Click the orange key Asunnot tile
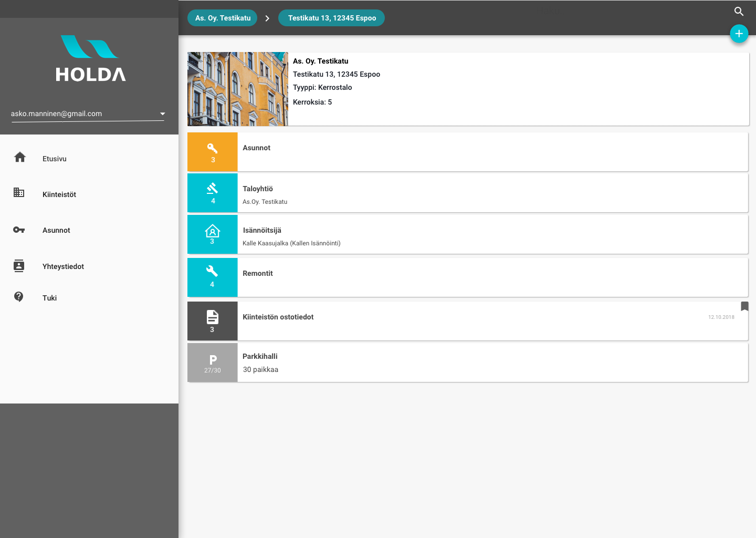 pos(213,152)
